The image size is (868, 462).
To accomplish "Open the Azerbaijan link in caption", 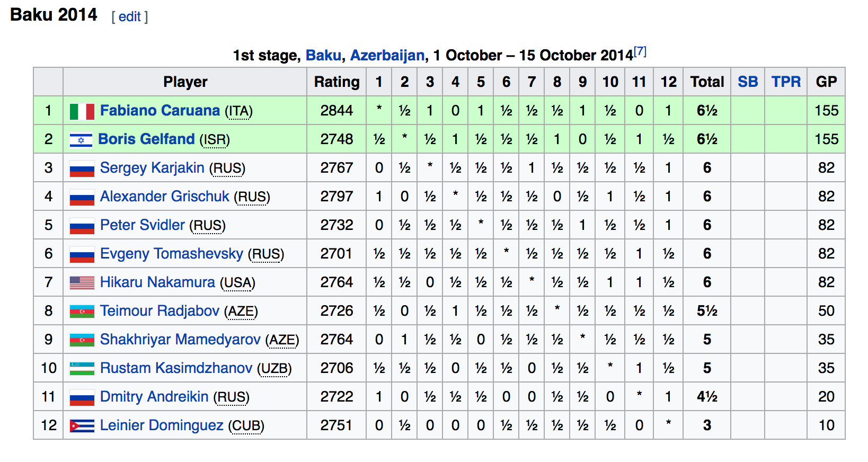I will point(387,55).
